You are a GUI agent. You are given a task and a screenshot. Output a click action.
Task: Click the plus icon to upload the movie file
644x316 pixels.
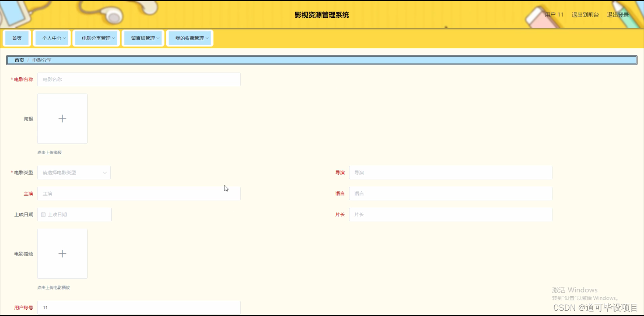(x=62, y=253)
